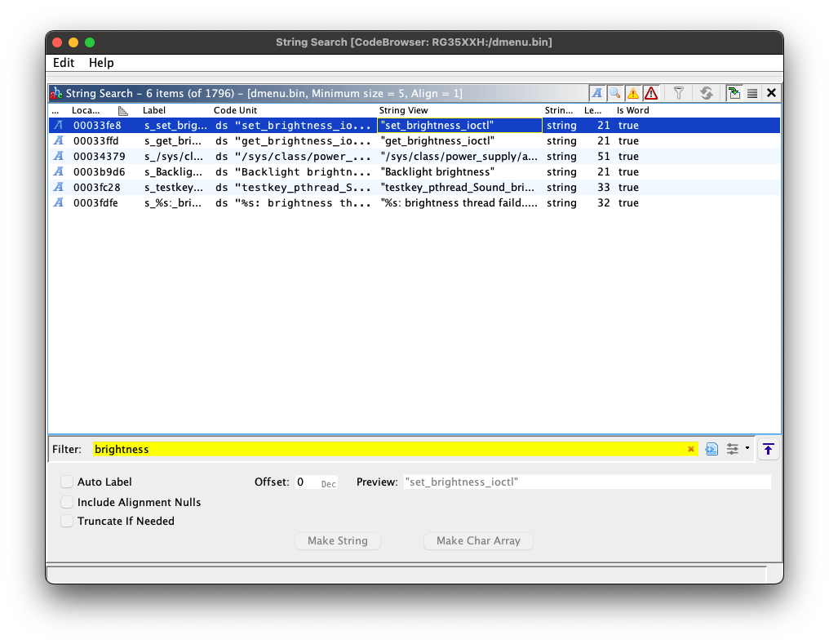Image resolution: width=829 pixels, height=644 pixels.
Task: Click the label cell s_/sys/cl...
Action: point(174,156)
